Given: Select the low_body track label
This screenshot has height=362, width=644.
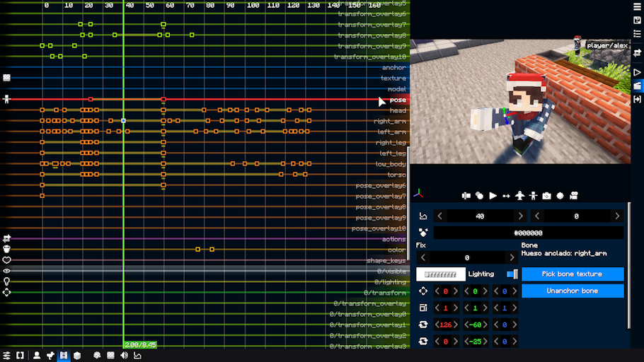Looking at the screenshot, I should (391, 164).
